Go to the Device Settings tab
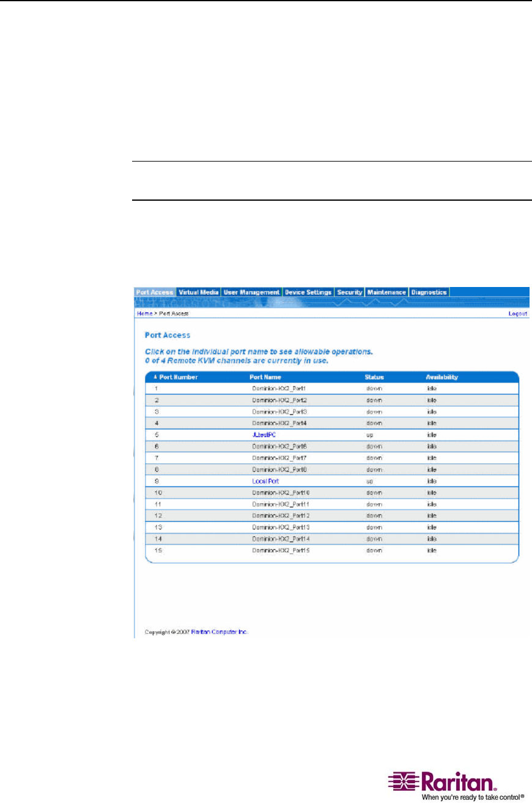This screenshot has width=532, height=809. tap(308, 293)
